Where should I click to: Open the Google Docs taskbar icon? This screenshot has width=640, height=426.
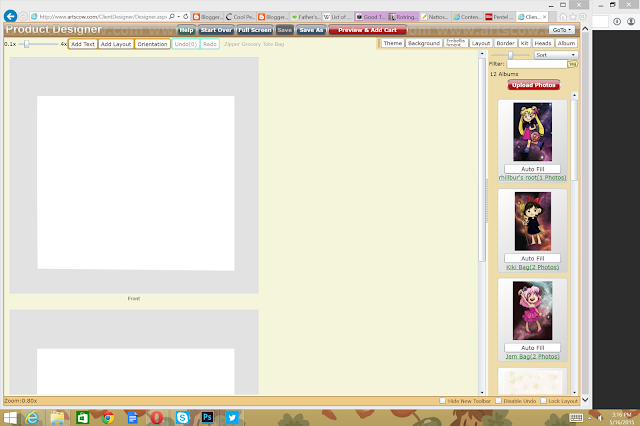coord(133,418)
